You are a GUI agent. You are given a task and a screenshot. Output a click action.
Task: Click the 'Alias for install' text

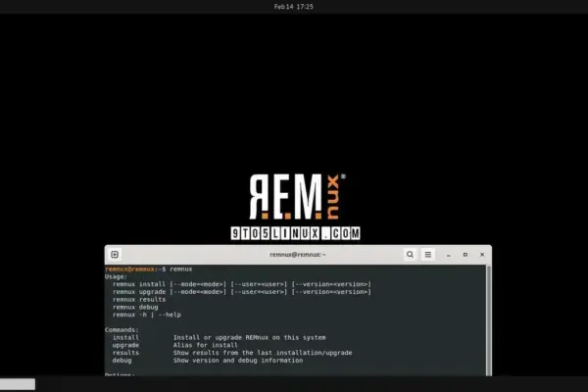[x=206, y=345]
